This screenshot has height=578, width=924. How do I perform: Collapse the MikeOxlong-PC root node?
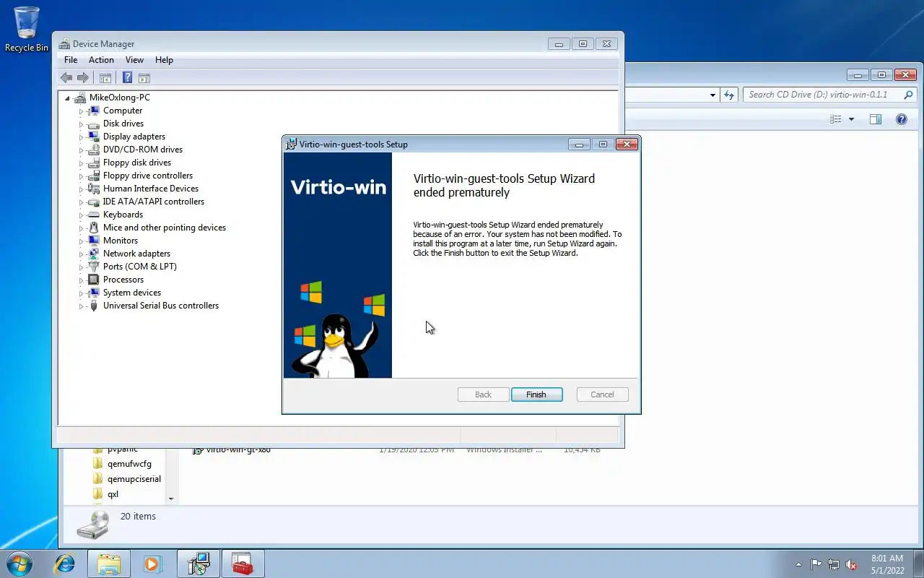[x=67, y=98]
